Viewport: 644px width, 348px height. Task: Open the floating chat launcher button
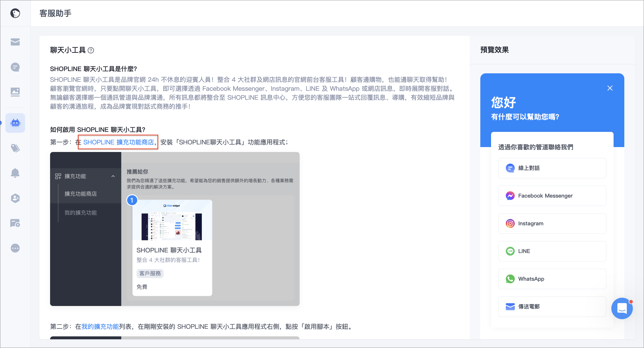point(622,308)
